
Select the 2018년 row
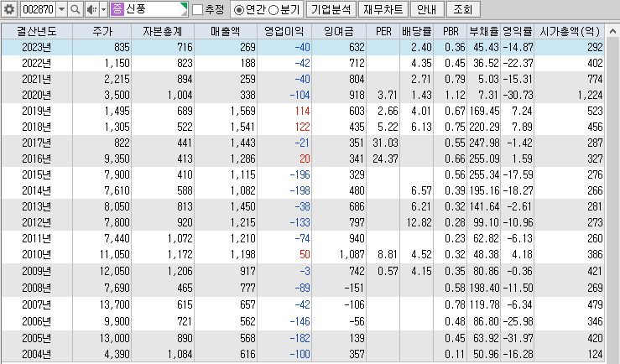click(x=303, y=127)
